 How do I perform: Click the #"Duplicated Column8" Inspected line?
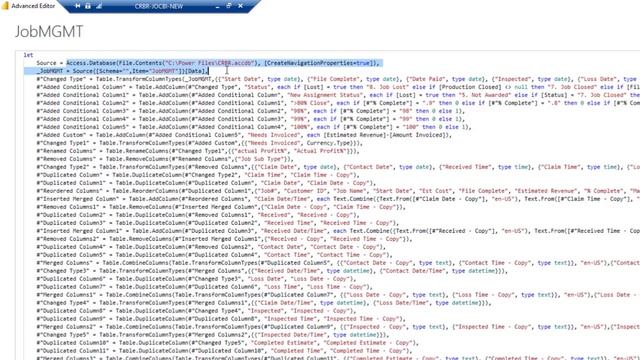tap(196, 311)
